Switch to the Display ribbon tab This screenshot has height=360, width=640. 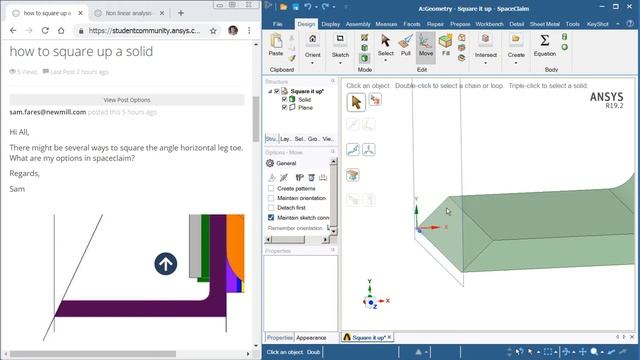[330, 24]
